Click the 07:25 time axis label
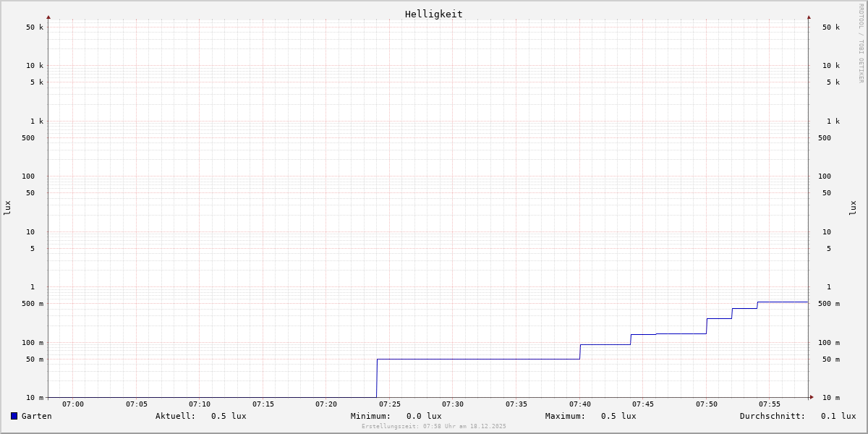Viewport: 868px width, 434px height. click(x=390, y=404)
